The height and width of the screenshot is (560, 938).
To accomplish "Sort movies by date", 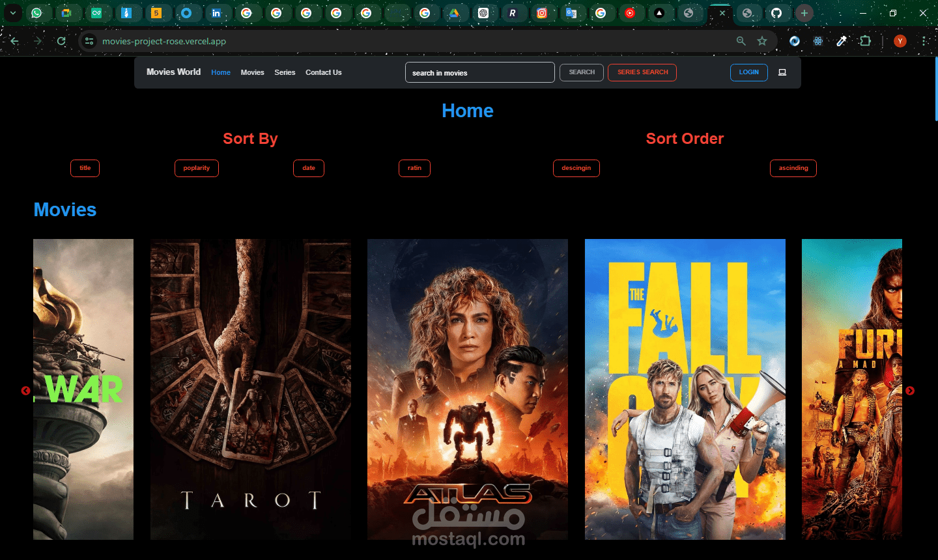I will [x=309, y=168].
